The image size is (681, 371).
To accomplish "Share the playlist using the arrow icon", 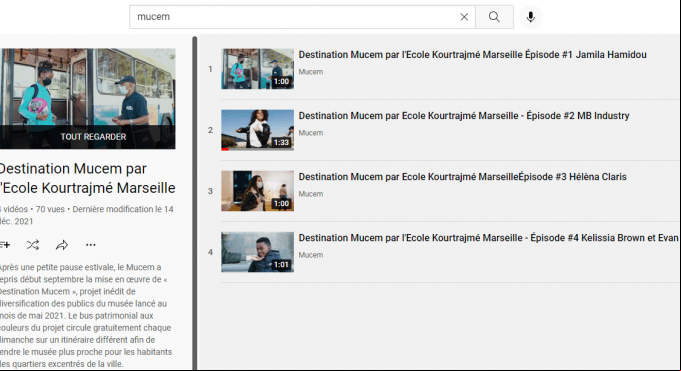I will coord(62,245).
